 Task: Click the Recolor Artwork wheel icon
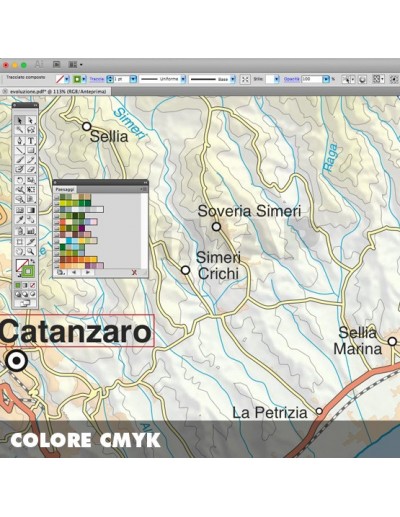[x=362, y=79]
